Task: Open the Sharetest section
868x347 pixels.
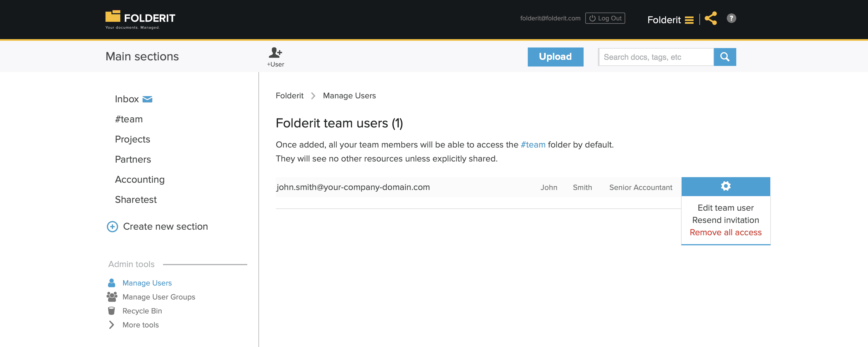Action: (136, 200)
